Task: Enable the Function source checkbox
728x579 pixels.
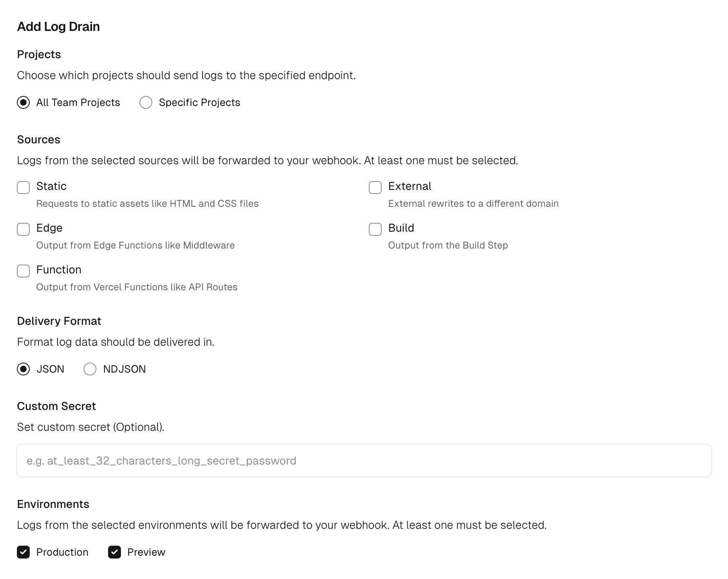Action: pyautogui.click(x=23, y=271)
